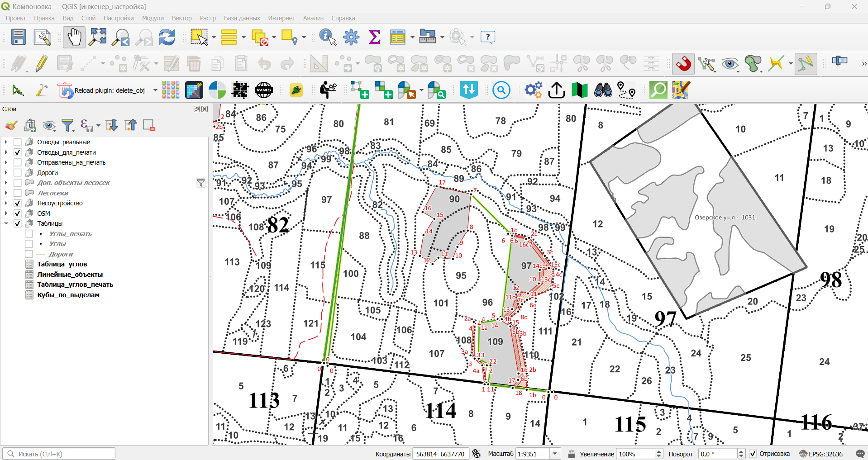The height and width of the screenshot is (460, 868).
Task: Click Collapse All in Layers panel
Action: coord(130,125)
